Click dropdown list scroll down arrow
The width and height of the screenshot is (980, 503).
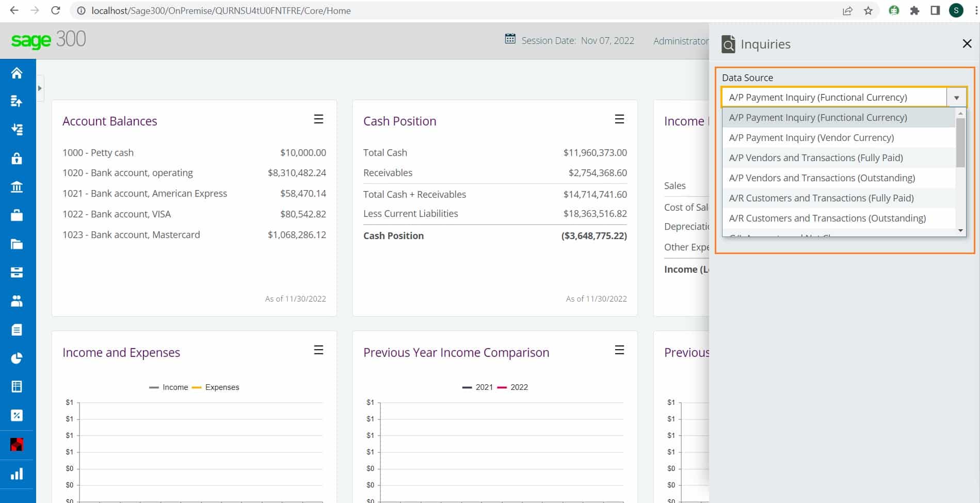click(960, 231)
